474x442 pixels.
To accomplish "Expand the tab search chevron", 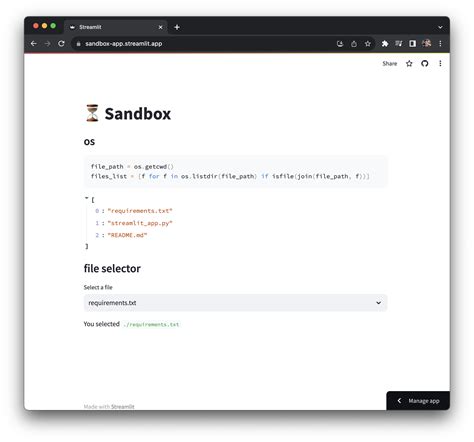I will pos(440,27).
